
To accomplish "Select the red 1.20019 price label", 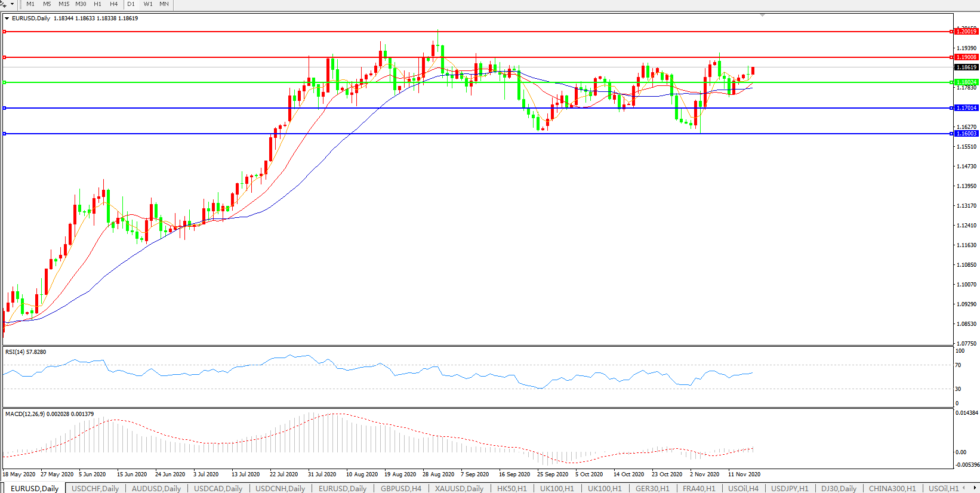I will click(x=966, y=32).
